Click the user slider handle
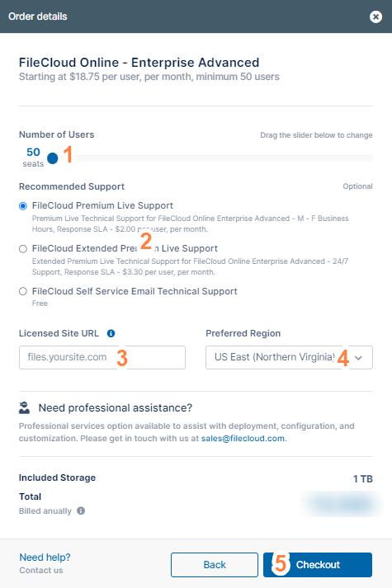 [53, 158]
